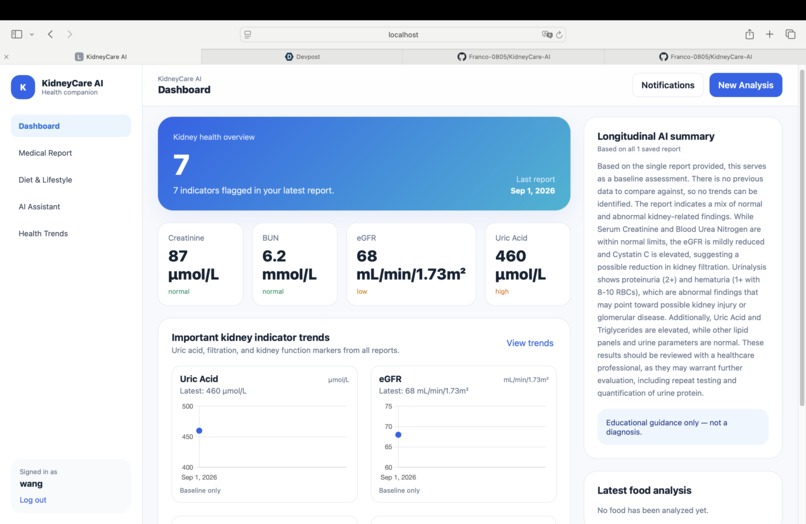
Task: Log out of the wang account
Action: click(x=33, y=500)
